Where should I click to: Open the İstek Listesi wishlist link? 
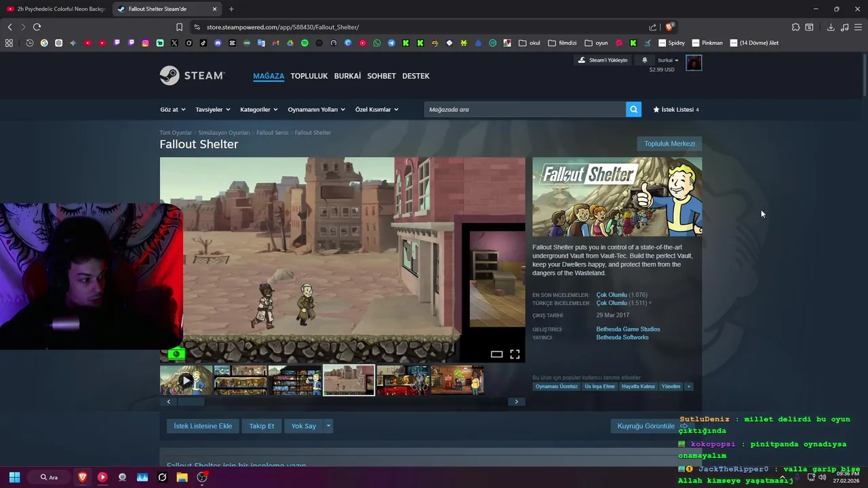point(676,109)
